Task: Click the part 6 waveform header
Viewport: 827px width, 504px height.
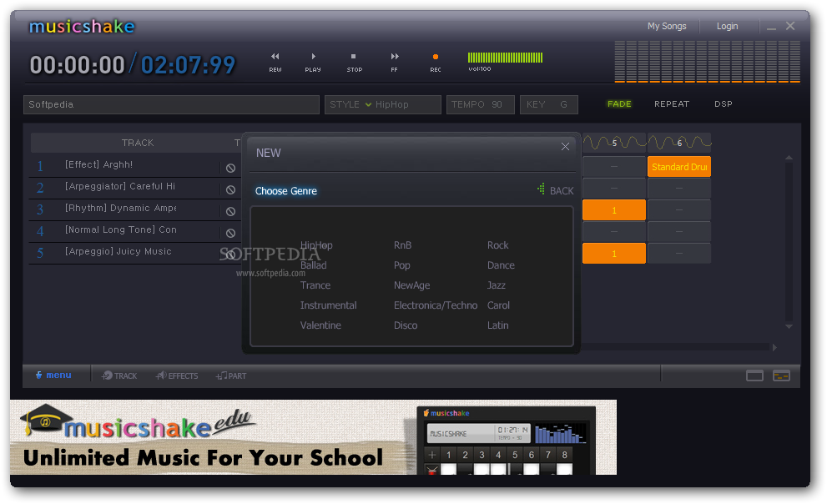Action: 679,143
